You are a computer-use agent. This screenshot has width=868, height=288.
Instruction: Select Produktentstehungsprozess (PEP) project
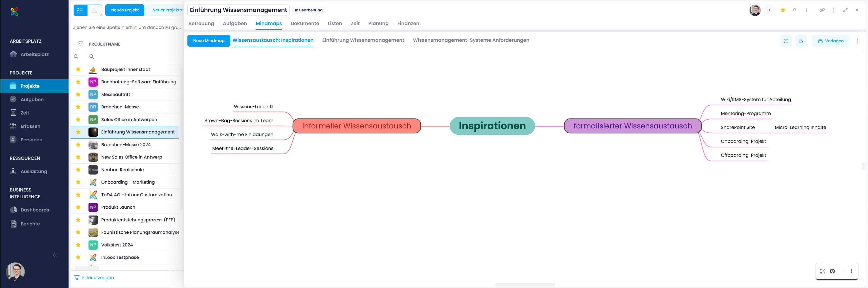click(138, 220)
